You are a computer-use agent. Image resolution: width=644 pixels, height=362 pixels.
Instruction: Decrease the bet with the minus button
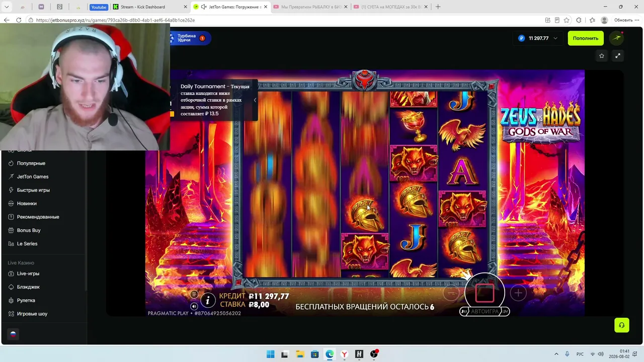coord(451,293)
